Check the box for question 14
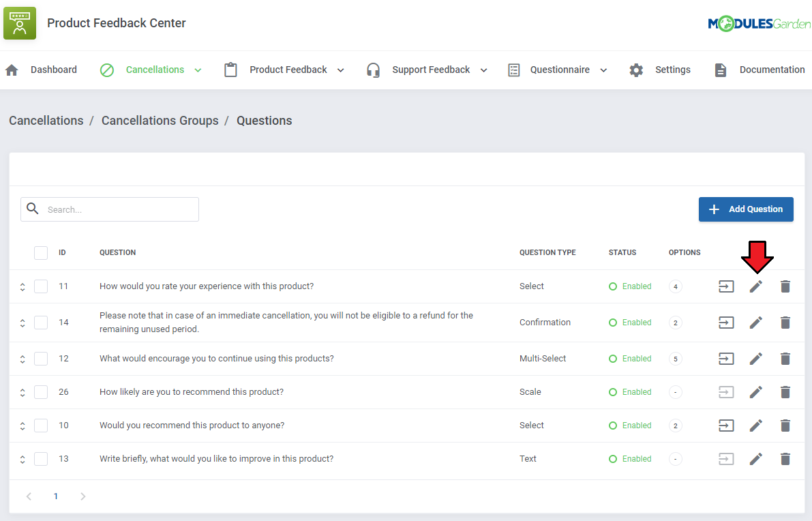Viewport: 812px width, 521px height. tap(41, 323)
